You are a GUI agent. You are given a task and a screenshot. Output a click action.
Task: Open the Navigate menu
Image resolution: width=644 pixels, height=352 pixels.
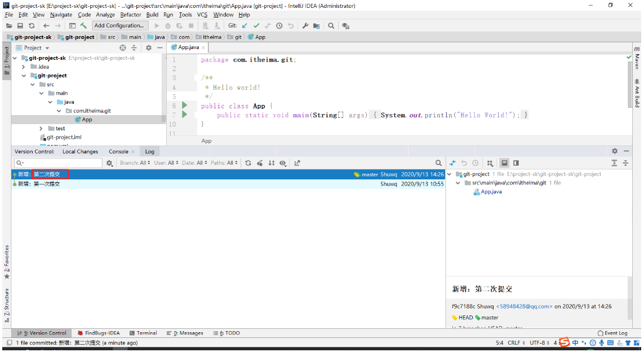[x=61, y=15]
